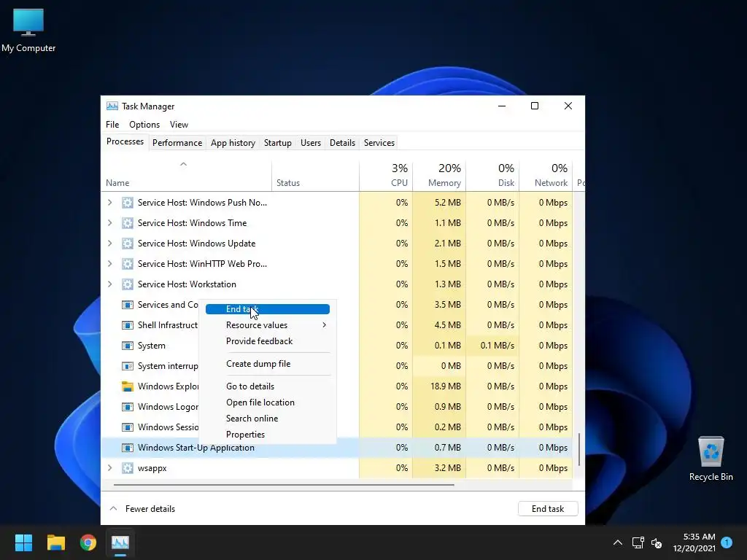The width and height of the screenshot is (747, 560).
Task: Open the File menu
Action: (x=112, y=124)
